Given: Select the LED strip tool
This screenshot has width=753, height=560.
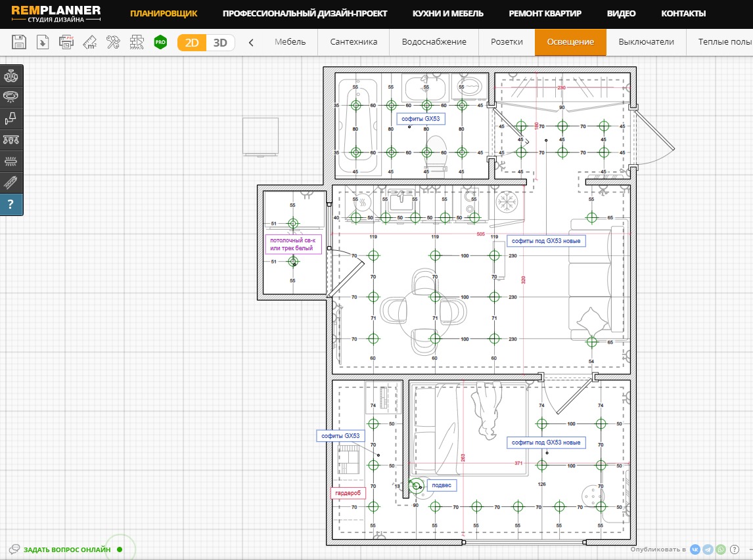Looking at the screenshot, I should 11,183.
